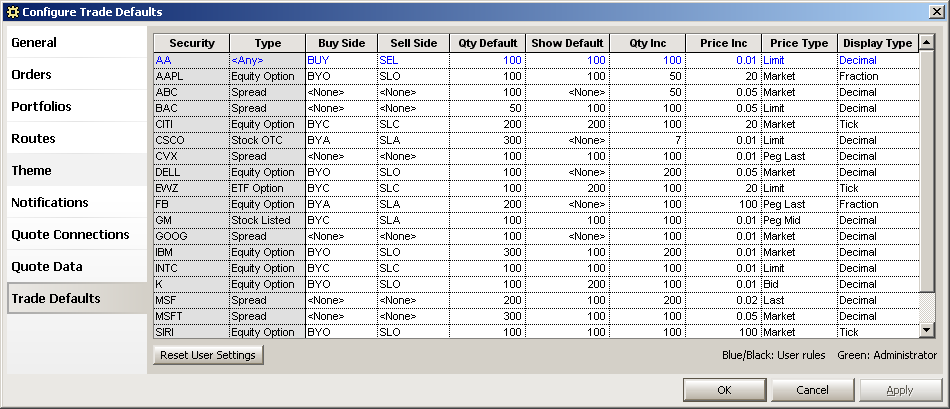950x409 pixels.
Task: Click the Apply button
Action: tap(900, 390)
